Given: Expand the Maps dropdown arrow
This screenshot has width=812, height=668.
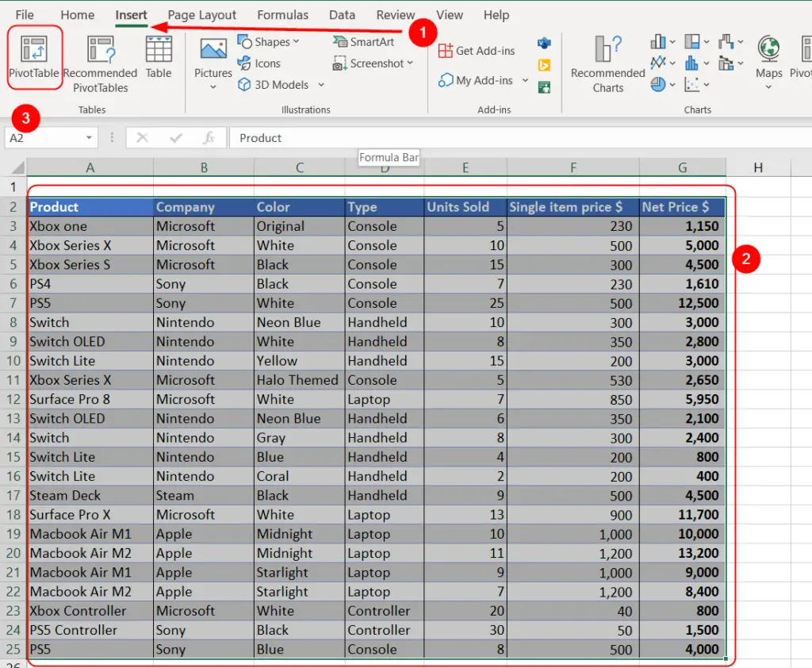Looking at the screenshot, I should click(x=768, y=87).
